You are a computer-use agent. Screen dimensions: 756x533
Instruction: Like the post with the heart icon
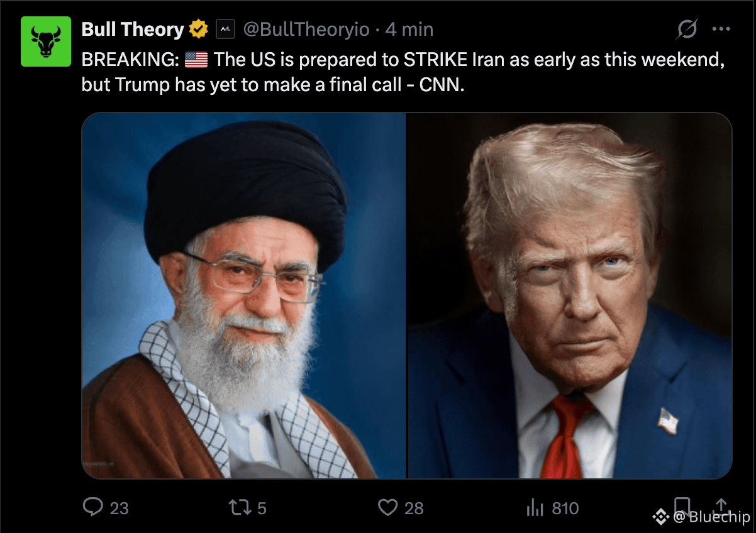389,508
